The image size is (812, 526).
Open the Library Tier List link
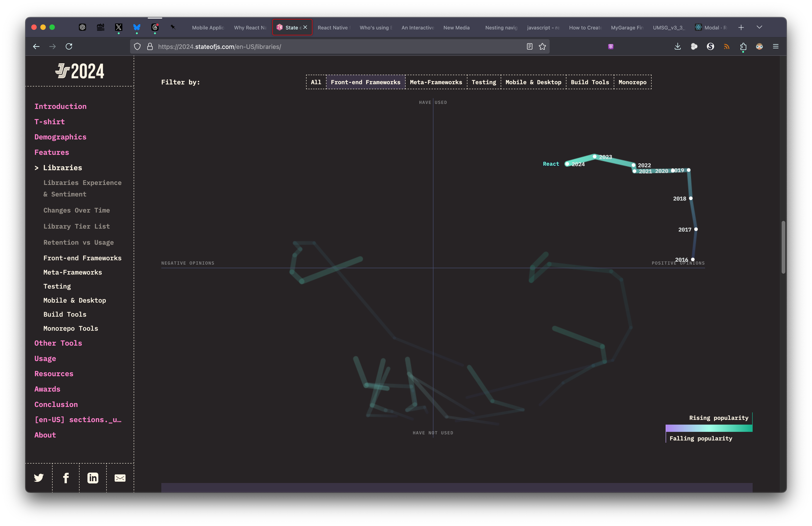coord(76,226)
